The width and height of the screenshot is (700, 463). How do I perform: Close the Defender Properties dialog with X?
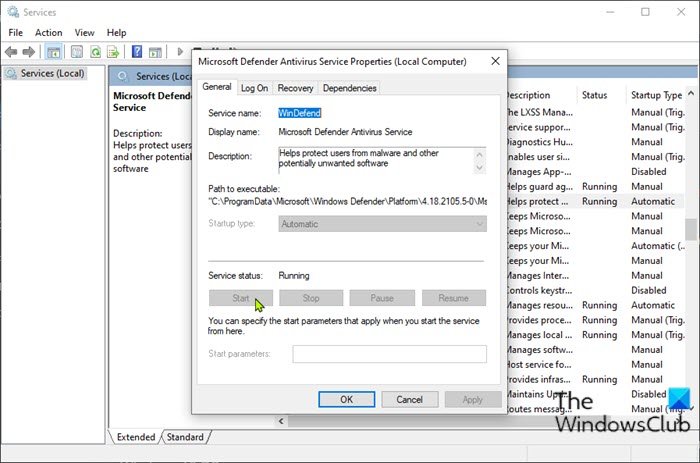point(495,61)
